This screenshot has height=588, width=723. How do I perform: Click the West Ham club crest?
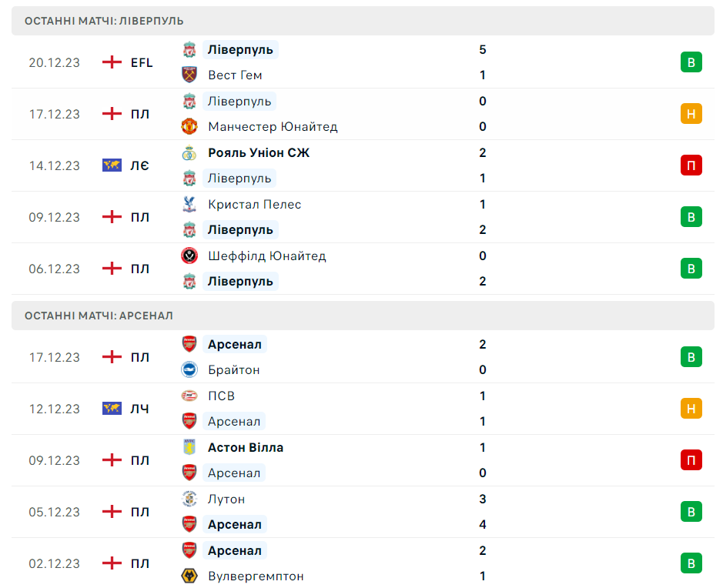point(189,75)
